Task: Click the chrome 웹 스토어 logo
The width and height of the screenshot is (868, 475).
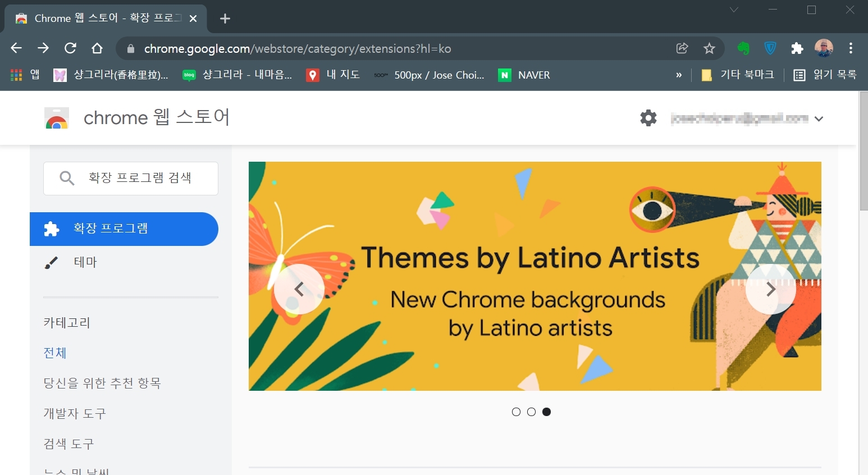Action: pos(137,118)
